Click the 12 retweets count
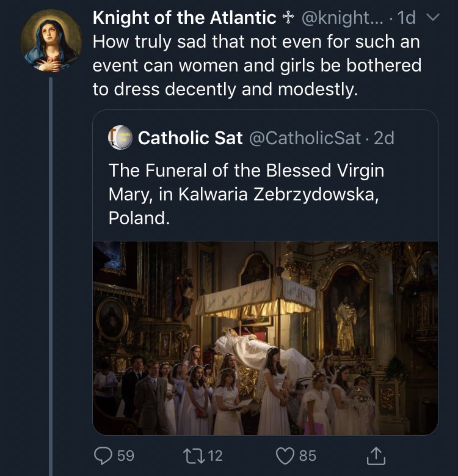 pyautogui.click(x=216, y=455)
